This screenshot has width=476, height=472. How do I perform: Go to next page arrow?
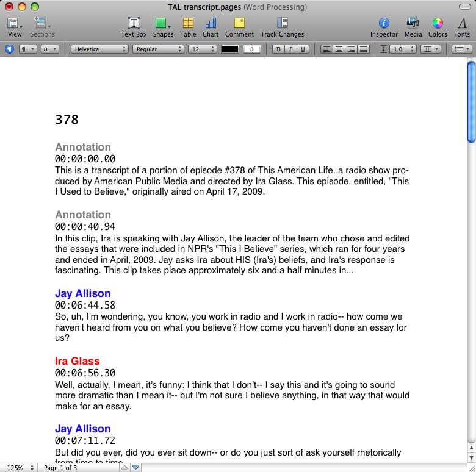click(x=135, y=468)
